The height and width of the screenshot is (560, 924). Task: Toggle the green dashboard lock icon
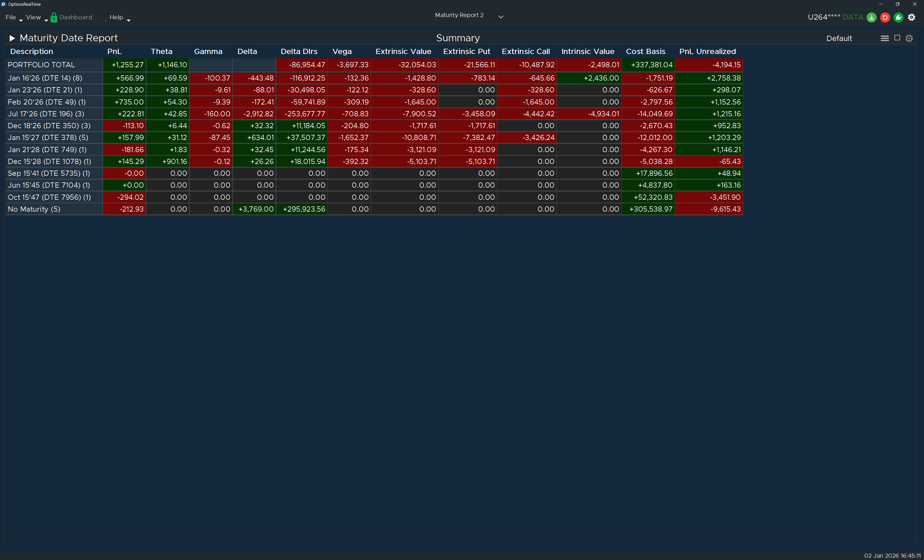click(x=54, y=17)
